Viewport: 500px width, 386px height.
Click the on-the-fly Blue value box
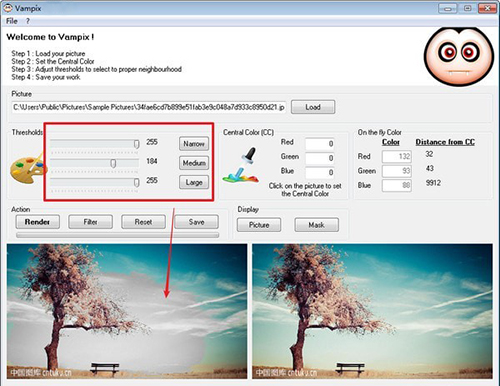click(x=397, y=185)
